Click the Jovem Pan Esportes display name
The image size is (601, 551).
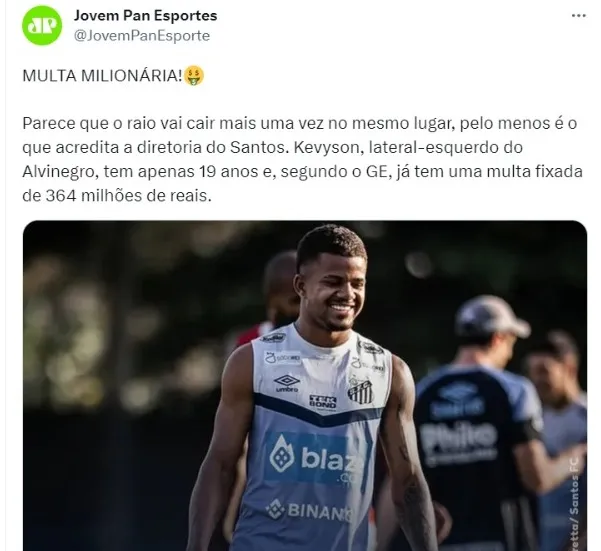[145, 16]
